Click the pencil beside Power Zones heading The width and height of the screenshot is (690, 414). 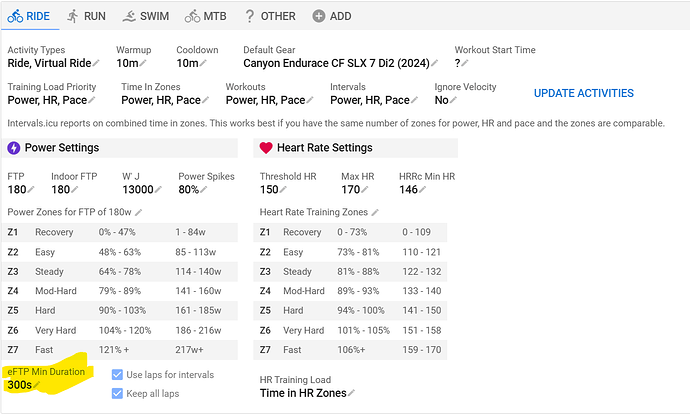point(139,212)
